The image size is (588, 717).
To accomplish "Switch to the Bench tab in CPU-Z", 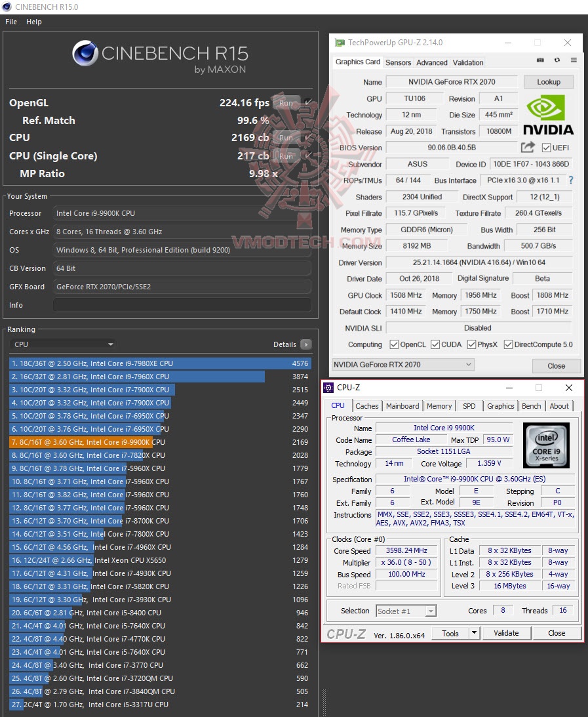I will point(532,406).
